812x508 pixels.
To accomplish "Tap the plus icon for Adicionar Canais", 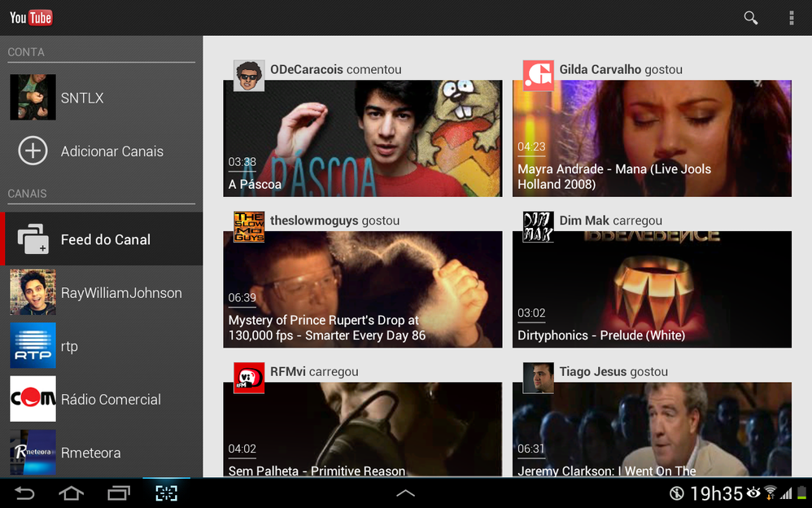I will pyautogui.click(x=33, y=151).
